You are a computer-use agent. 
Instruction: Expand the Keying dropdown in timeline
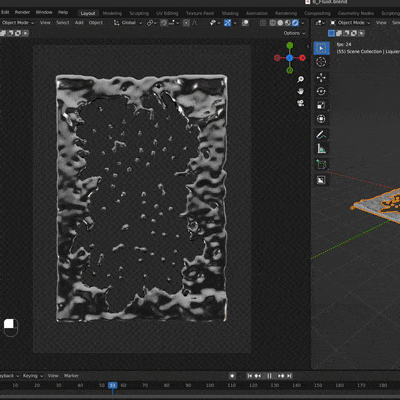click(33, 376)
